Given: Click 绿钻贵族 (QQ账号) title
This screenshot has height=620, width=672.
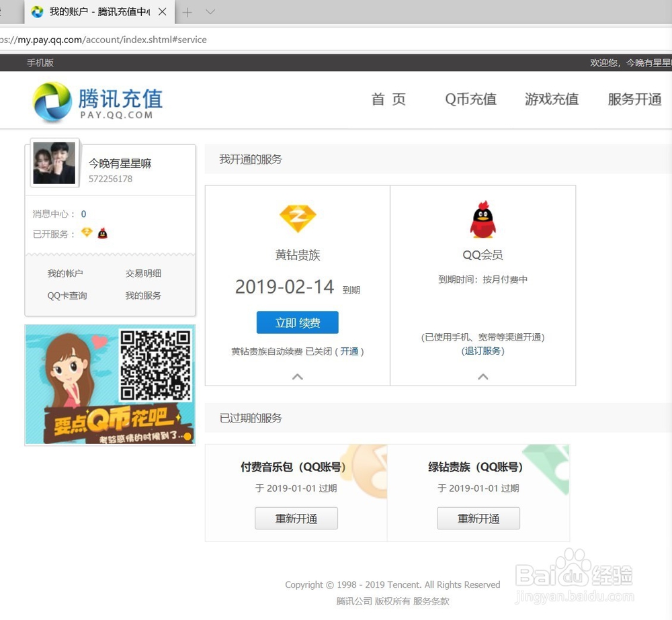Looking at the screenshot, I should tap(475, 467).
